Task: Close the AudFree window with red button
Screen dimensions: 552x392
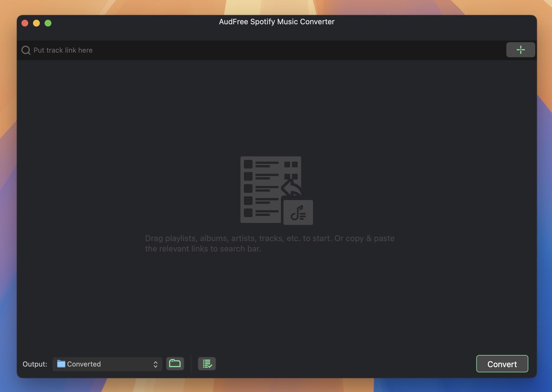Action: [25, 23]
